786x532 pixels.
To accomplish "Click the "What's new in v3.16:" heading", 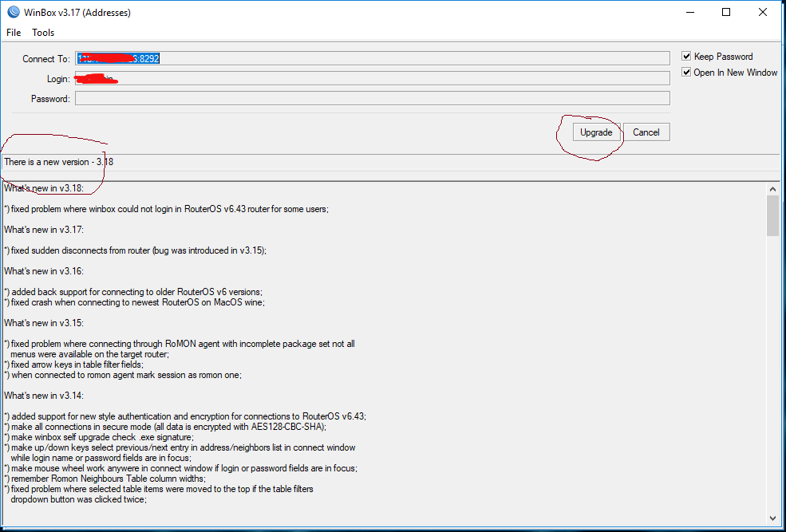I will 44,271.
